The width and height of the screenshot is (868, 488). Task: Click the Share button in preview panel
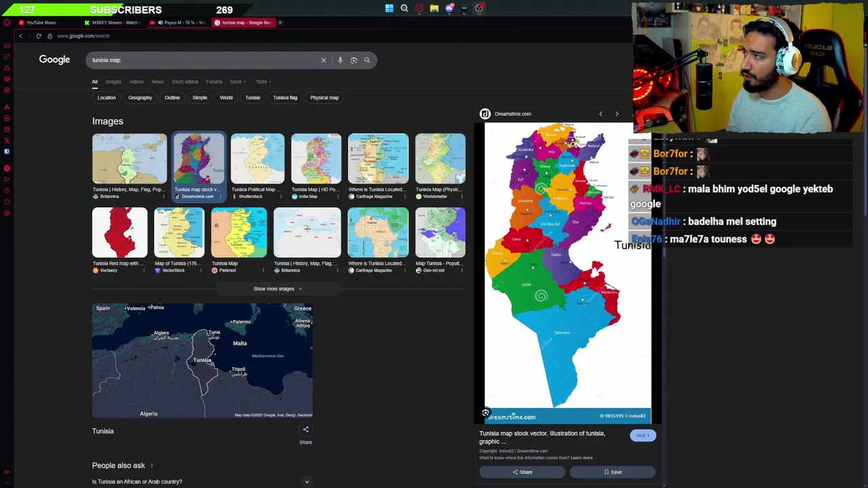coord(522,472)
